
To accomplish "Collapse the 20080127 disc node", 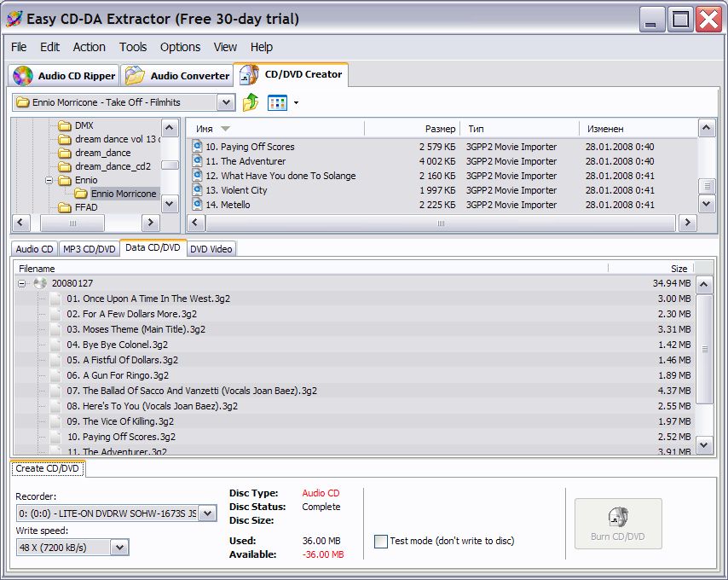I will point(22,283).
